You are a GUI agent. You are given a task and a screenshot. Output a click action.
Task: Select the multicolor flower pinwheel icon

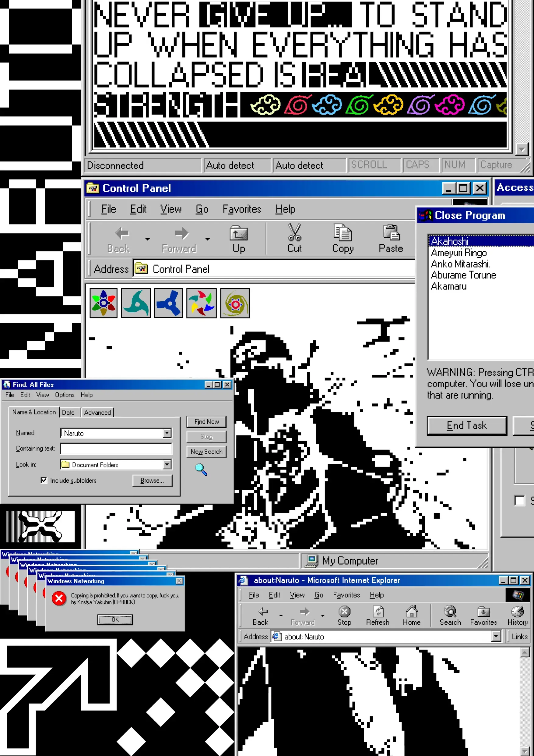tap(104, 303)
